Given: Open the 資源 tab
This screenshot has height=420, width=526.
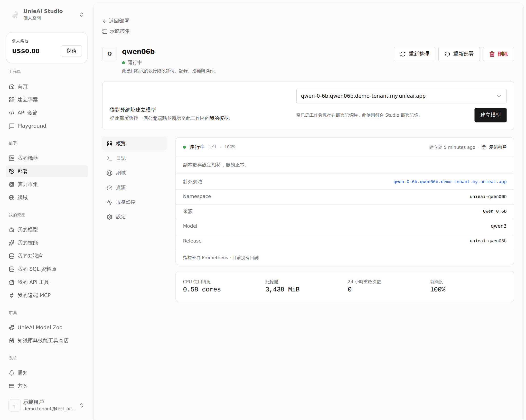Looking at the screenshot, I should pyautogui.click(x=134, y=187).
